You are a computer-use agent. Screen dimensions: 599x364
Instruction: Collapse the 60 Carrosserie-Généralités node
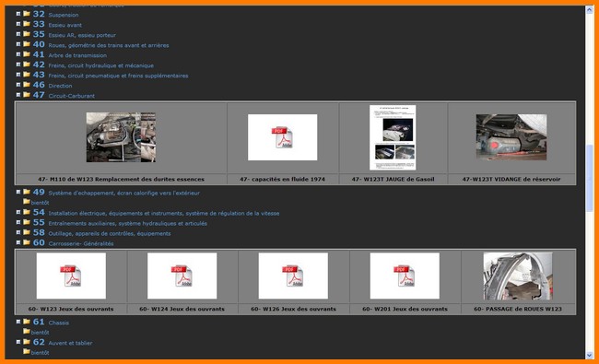coord(18,242)
